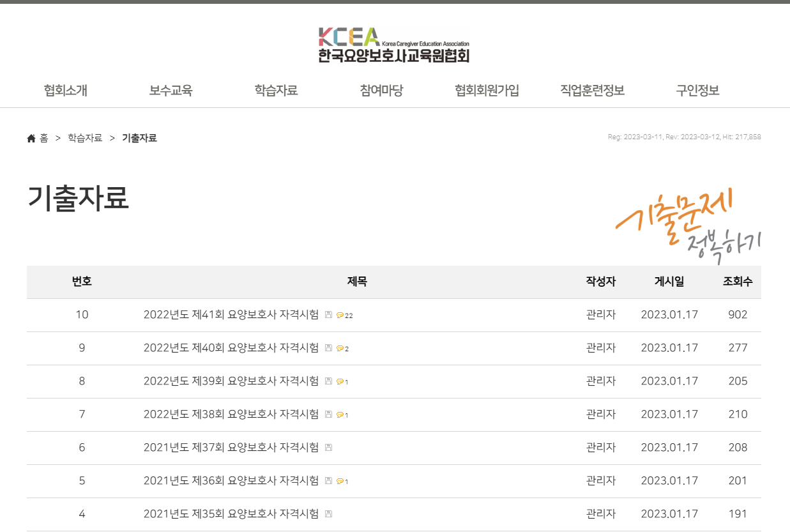
Task: Click view count 277
Action: 738,347
